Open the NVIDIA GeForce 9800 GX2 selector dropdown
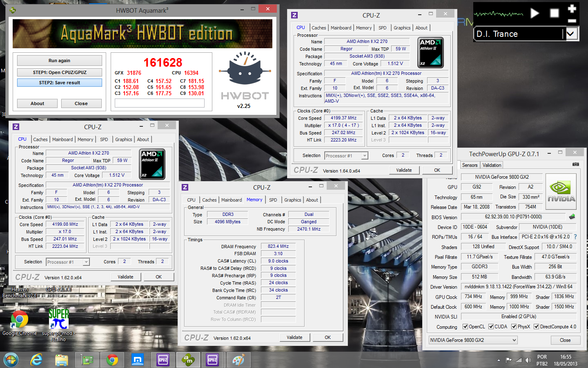This screenshot has width=588, height=368. 473,340
